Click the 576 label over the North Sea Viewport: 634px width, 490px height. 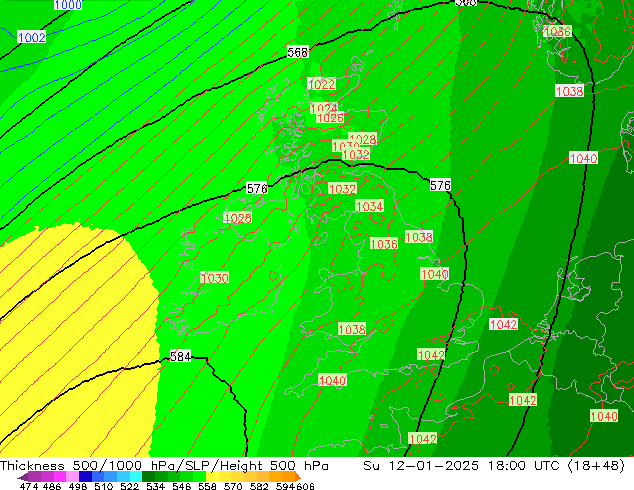tap(440, 185)
